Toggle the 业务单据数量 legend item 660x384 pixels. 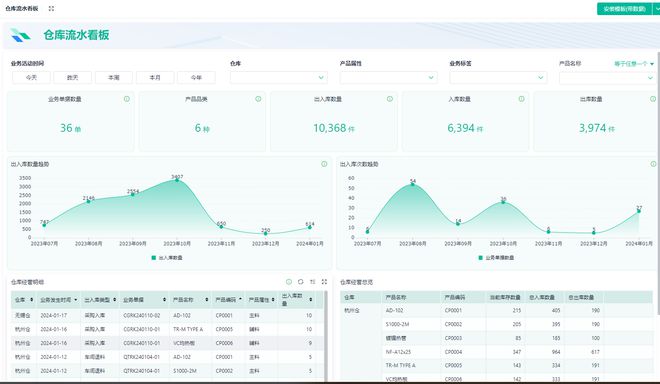pyautogui.click(x=496, y=258)
